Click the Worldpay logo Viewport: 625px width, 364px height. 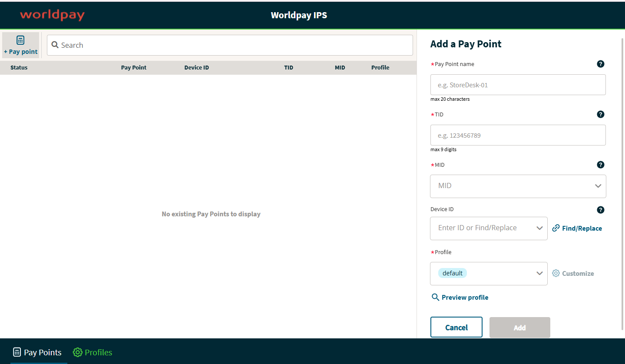(52, 15)
